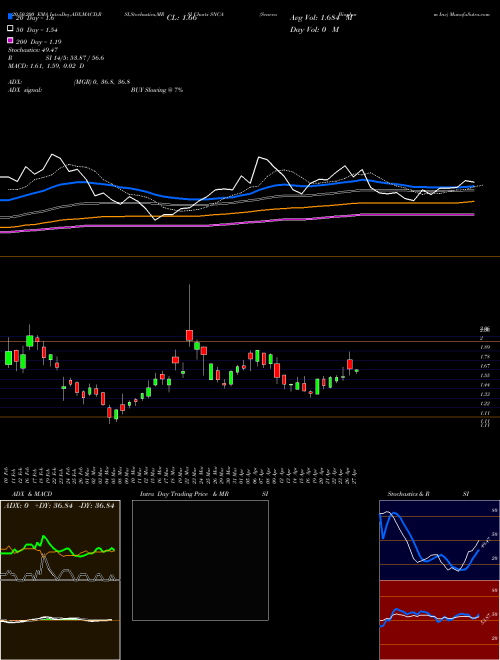This screenshot has height=660, width=500.
Task: Click the 'Day Vol: 0 M' label
Action: tap(314, 29)
